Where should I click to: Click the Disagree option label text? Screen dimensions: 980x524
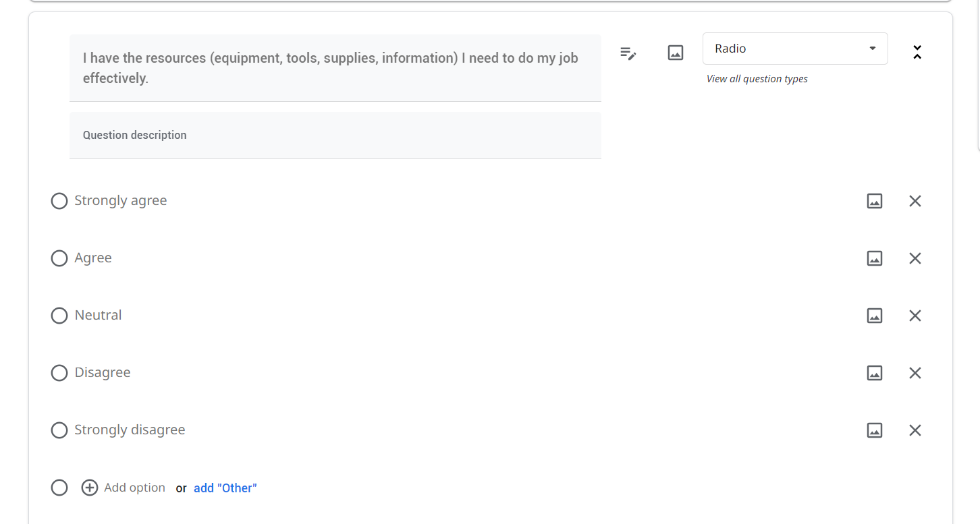click(x=103, y=373)
